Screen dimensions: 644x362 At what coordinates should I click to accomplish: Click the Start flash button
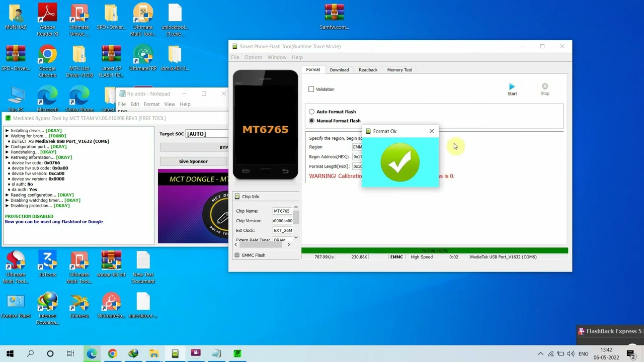(512, 89)
